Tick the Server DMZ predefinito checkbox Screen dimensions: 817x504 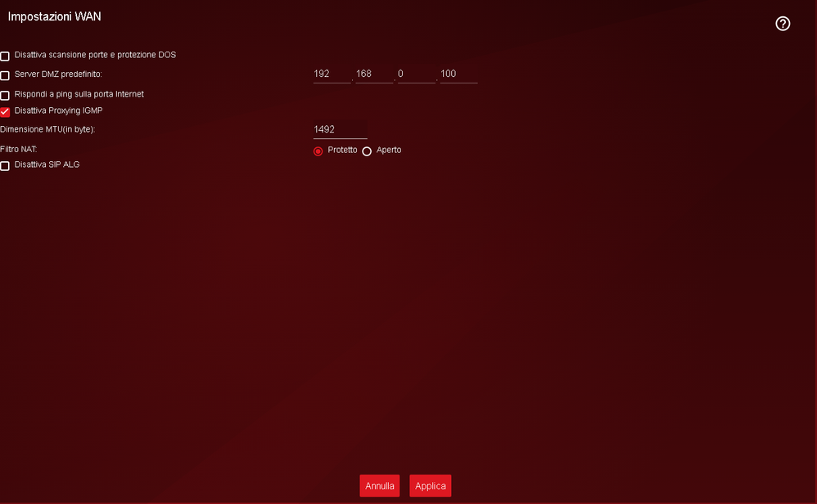click(x=5, y=75)
